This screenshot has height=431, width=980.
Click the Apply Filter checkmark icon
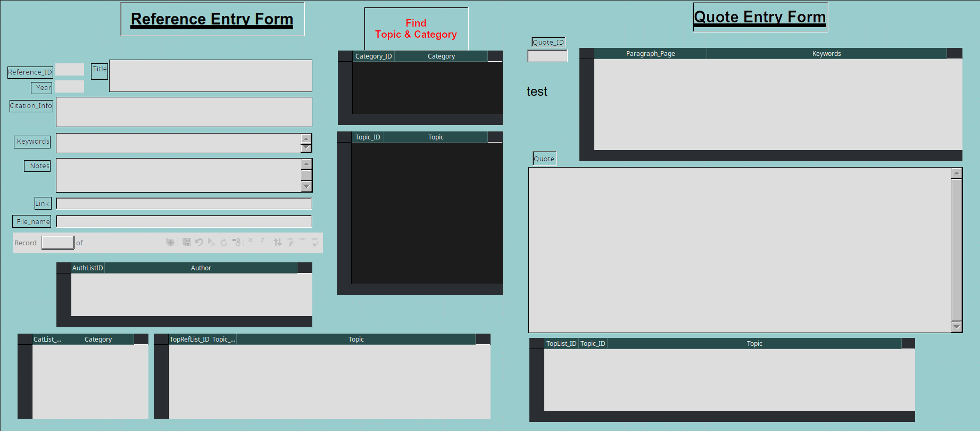pyautogui.click(x=315, y=242)
